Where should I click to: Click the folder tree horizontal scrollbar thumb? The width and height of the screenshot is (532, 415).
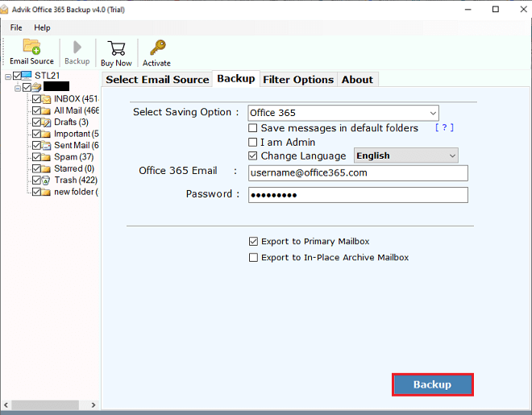pos(45,405)
